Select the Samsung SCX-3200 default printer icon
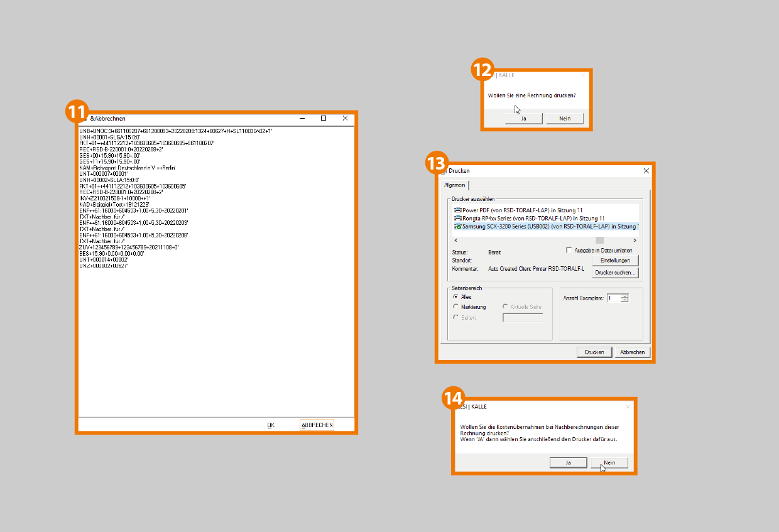 click(x=458, y=226)
